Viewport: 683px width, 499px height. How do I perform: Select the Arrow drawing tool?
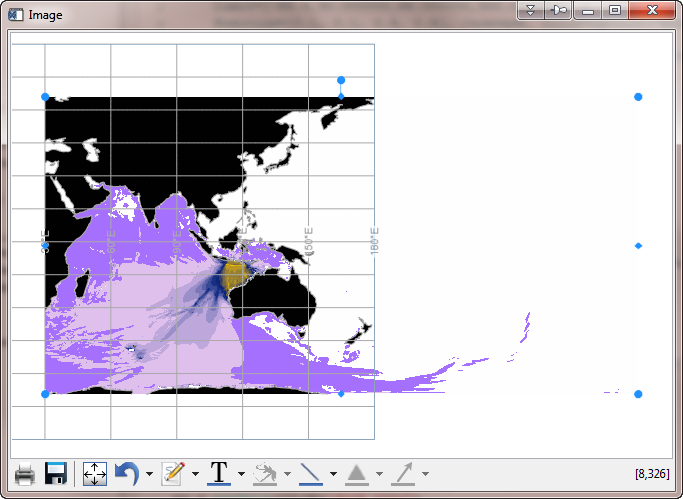click(x=403, y=474)
